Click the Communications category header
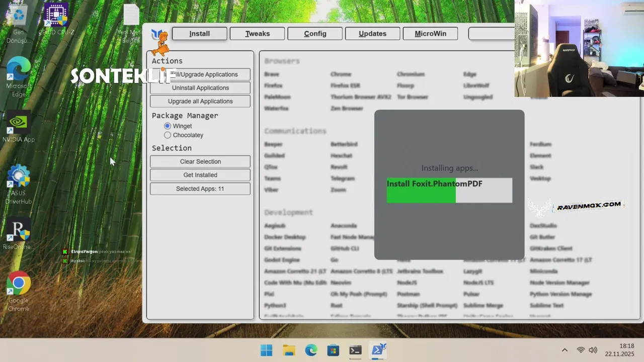 pyautogui.click(x=295, y=131)
